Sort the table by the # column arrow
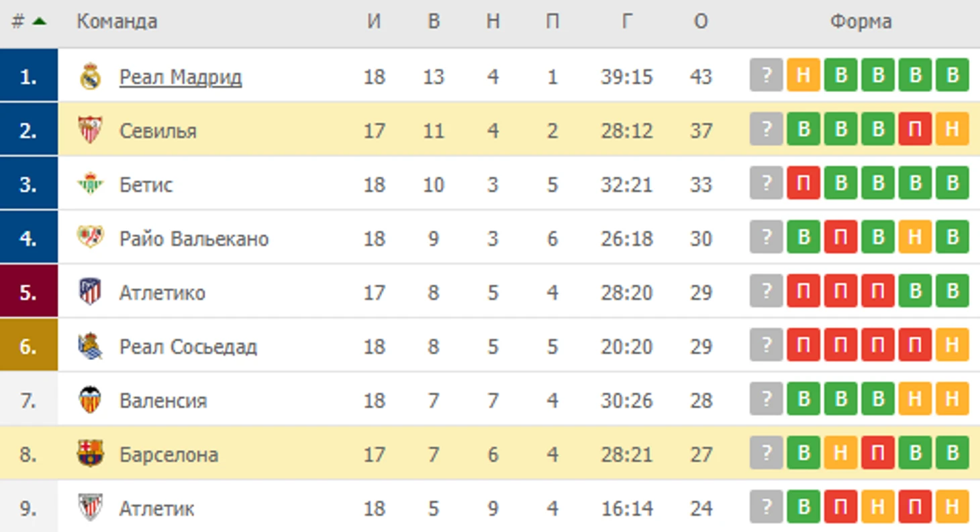 point(39,21)
